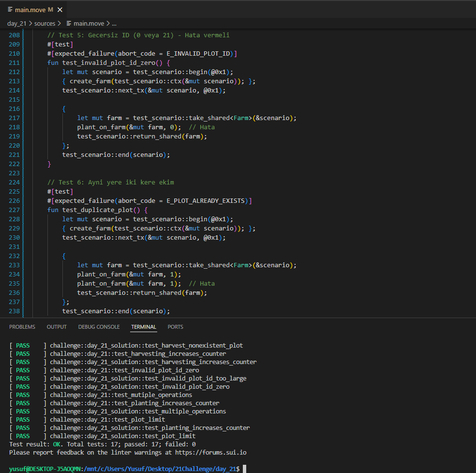Click E_INVALID_PLOT_ID constant in code
The width and height of the screenshot is (476, 473).
click(198, 53)
